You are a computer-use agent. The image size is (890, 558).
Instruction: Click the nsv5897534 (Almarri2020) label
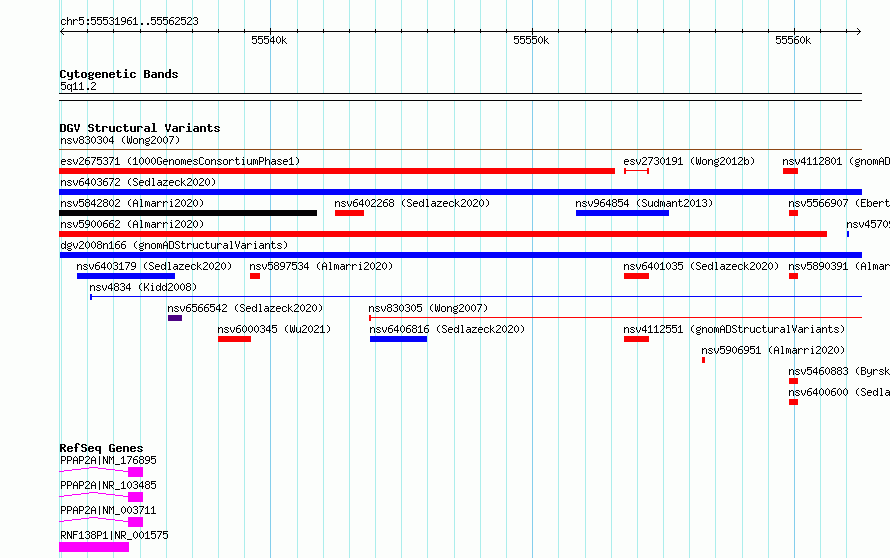click(x=321, y=266)
